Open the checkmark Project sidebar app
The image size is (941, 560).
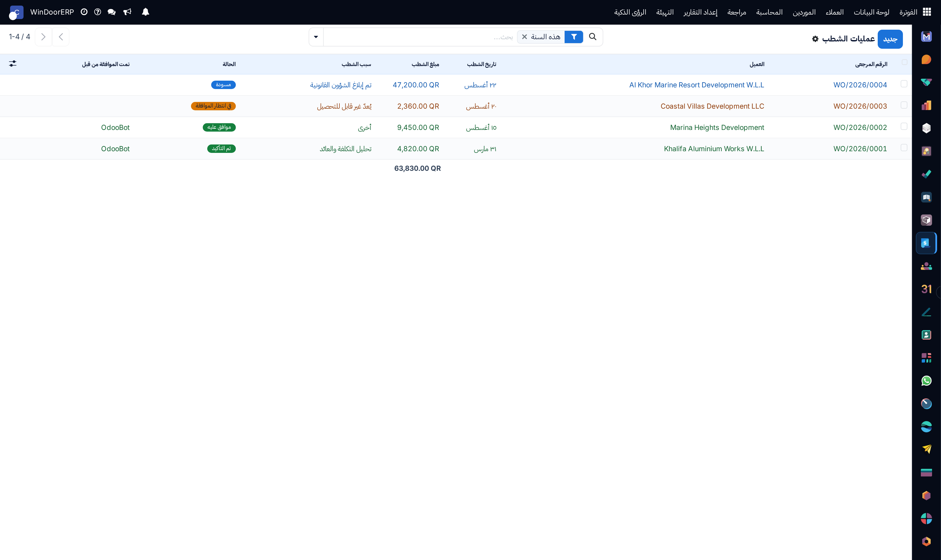(x=926, y=174)
